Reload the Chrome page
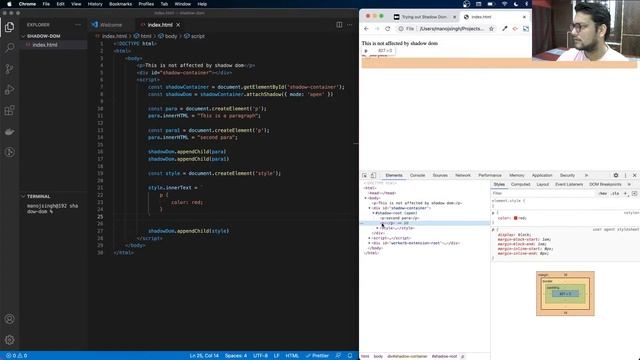640x360 pixels. click(x=387, y=29)
